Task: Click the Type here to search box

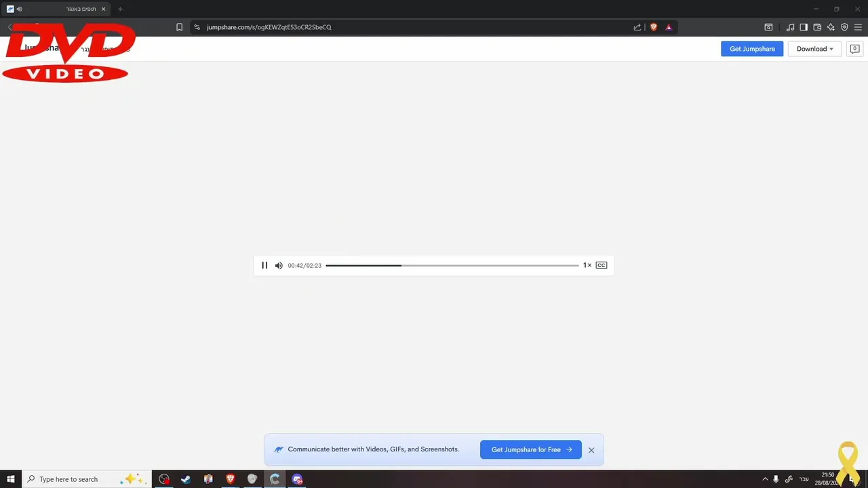Action: (x=86, y=479)
